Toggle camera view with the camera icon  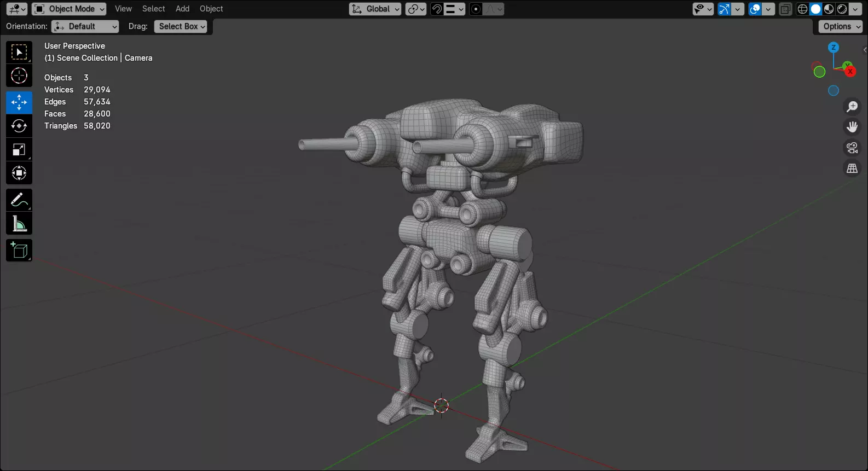coord(852,148)
